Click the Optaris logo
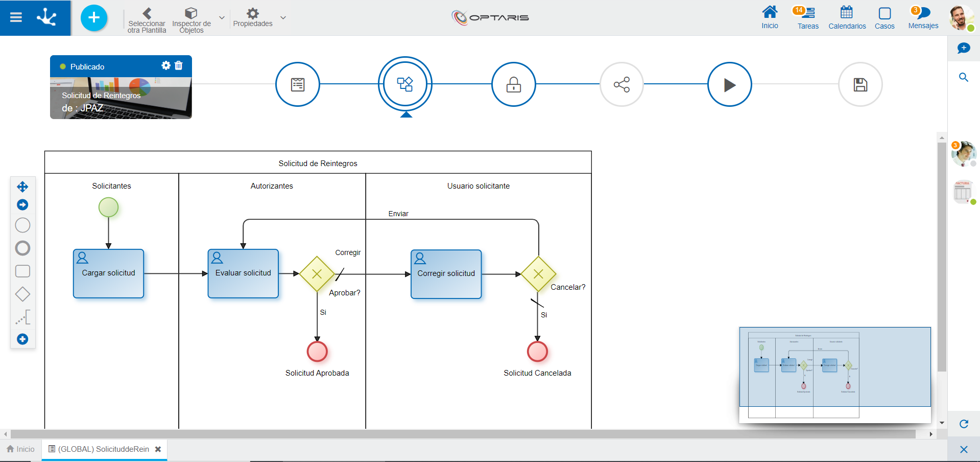 490,18
